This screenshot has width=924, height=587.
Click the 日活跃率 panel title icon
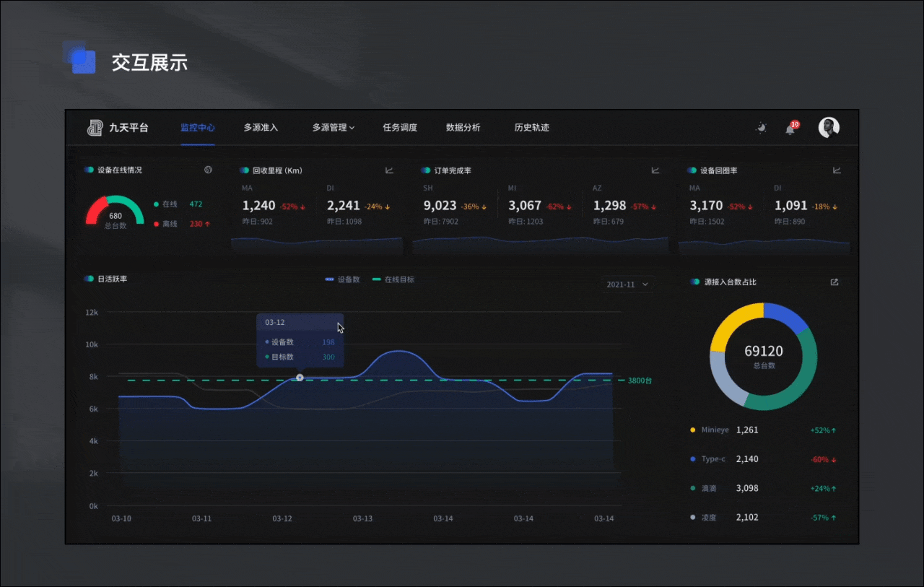tap(89, 279)
